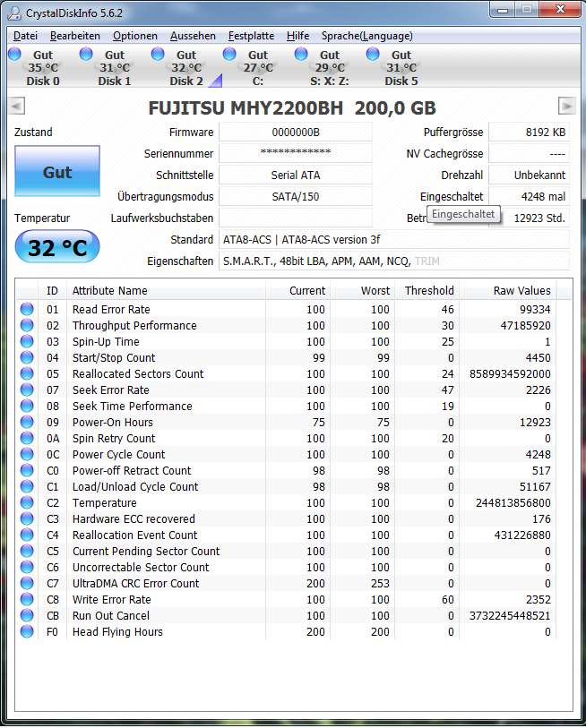Click status orb for Power-On Hours
The height and width of the screenshot is (728, 586).
[27, 422]
